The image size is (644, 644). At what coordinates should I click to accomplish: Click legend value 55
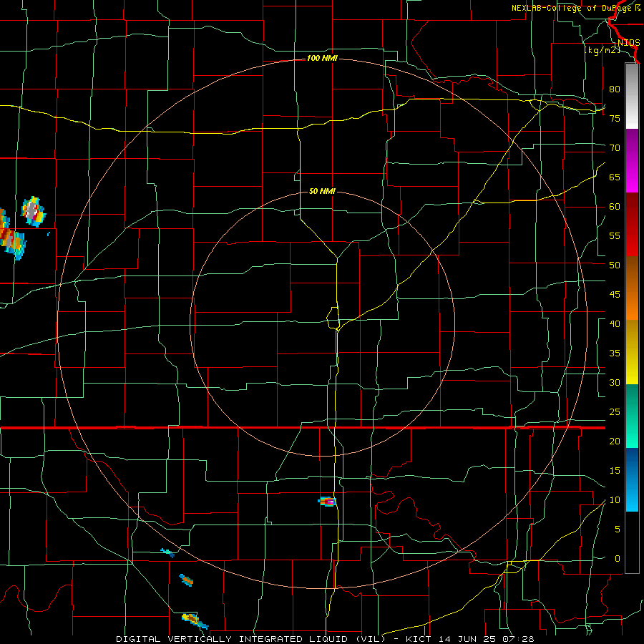(615, 235)
